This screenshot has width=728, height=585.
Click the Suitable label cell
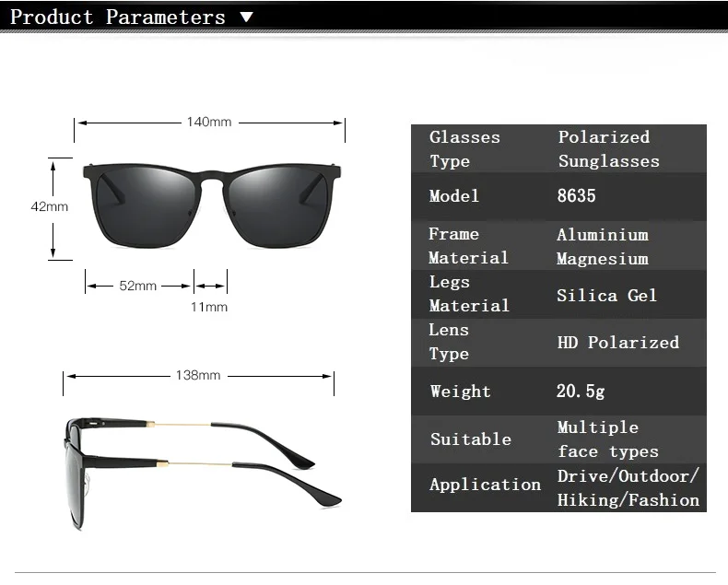(471, 439)
